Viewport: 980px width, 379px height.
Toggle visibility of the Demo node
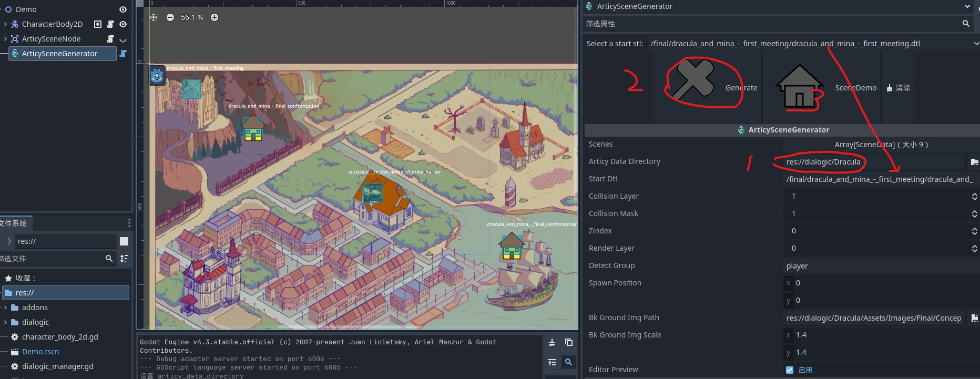click(123, 9)
